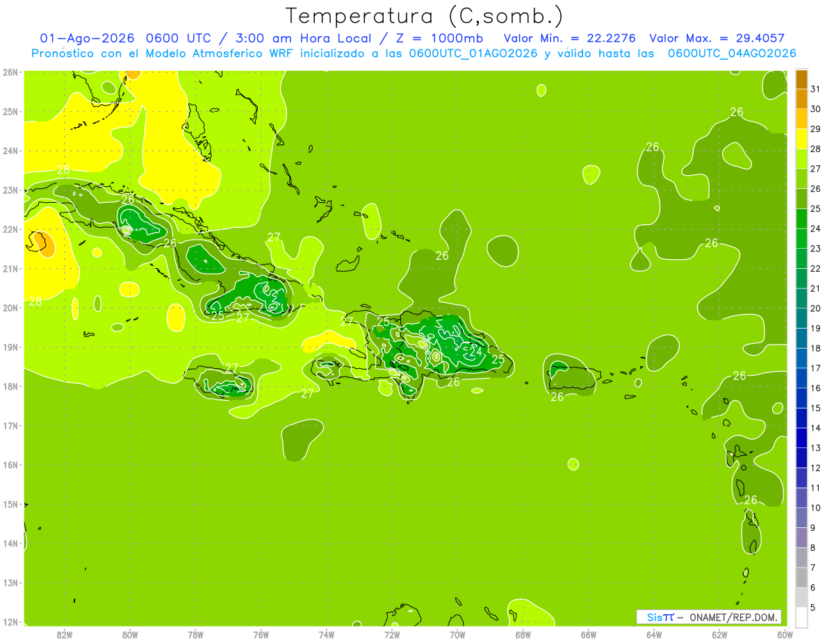This screenshot has width=834, height=644.
Task: Pick the dark orange legend swatch above 31
Action: click(801, 79)
